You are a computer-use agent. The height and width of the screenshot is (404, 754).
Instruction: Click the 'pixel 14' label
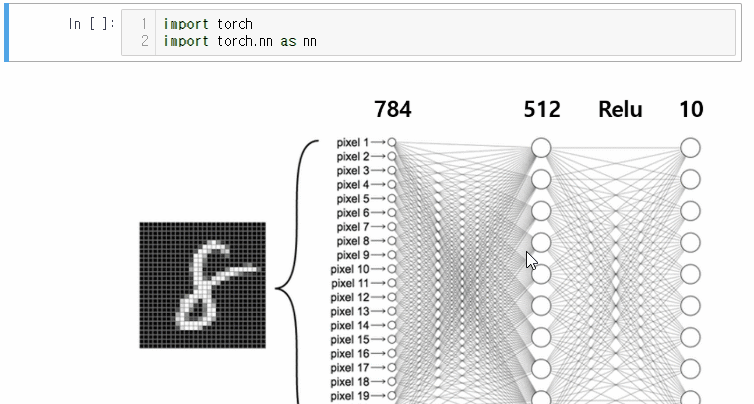tap(350, 325)
